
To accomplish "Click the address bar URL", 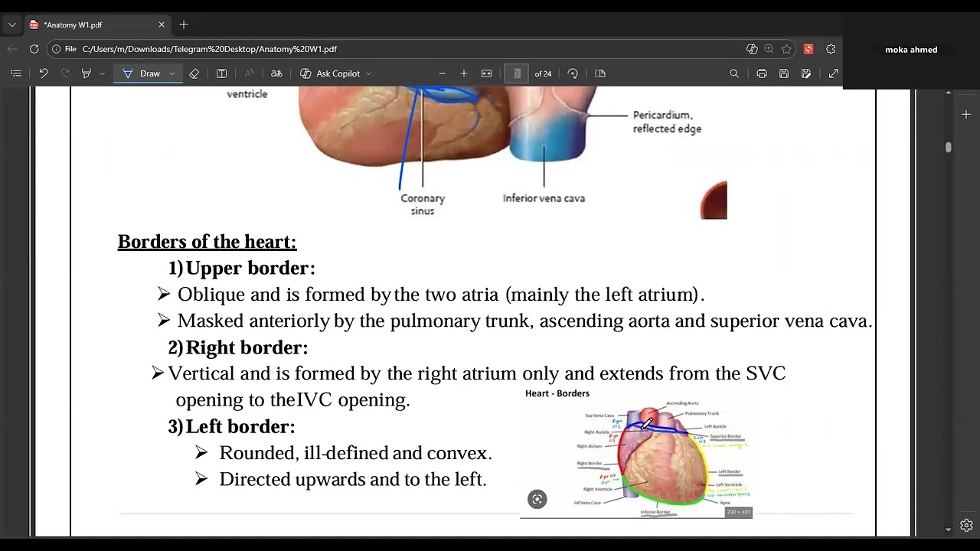I will click(210, 49).
